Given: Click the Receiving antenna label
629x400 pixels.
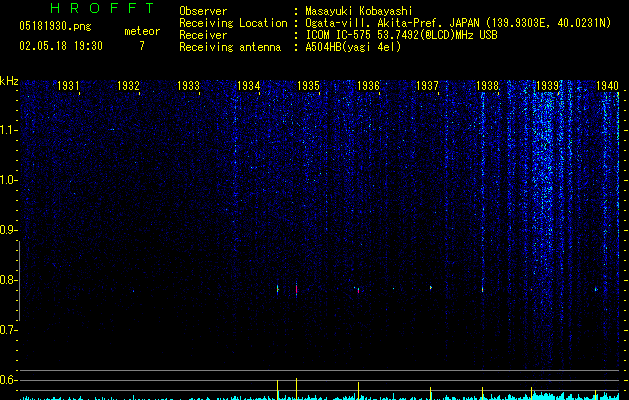Looking at the screenshot, I should 230,47.
